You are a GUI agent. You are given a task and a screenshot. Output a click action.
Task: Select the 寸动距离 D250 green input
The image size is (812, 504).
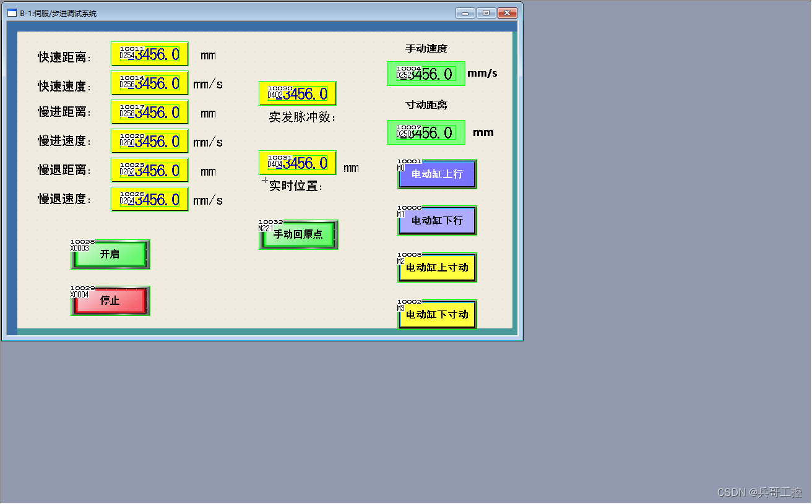(426, 132)
